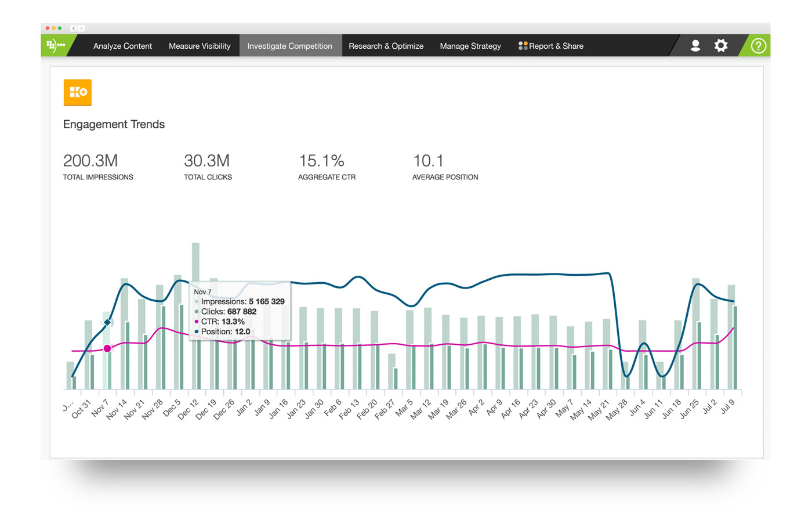812x530 pixels.
Task: Click the blue Position diamond marker at Nov 7
Action: point(107,322)
